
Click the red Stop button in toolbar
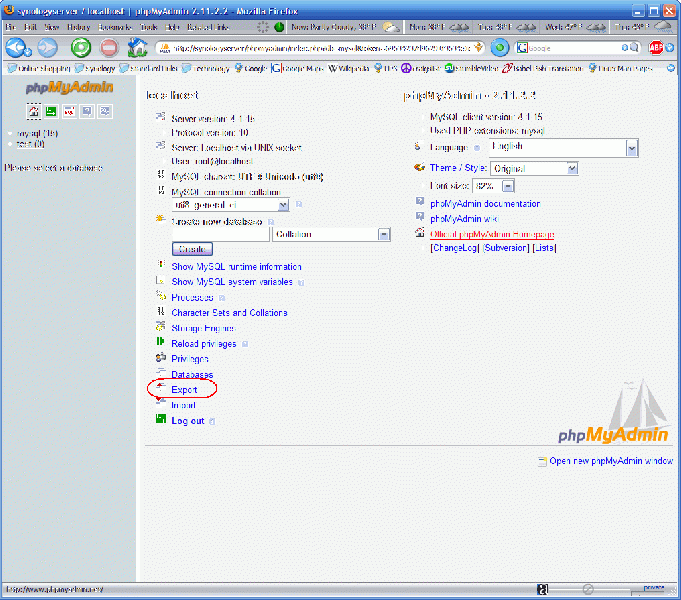[109, 47]
